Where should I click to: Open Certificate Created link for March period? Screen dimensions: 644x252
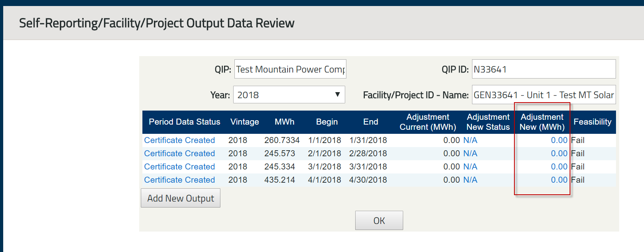coord(180,167)
